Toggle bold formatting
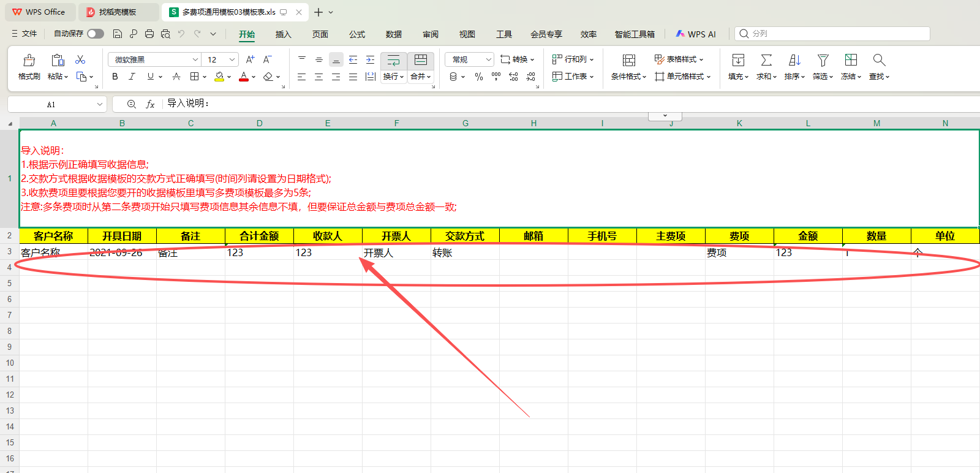 pos(115,77)
